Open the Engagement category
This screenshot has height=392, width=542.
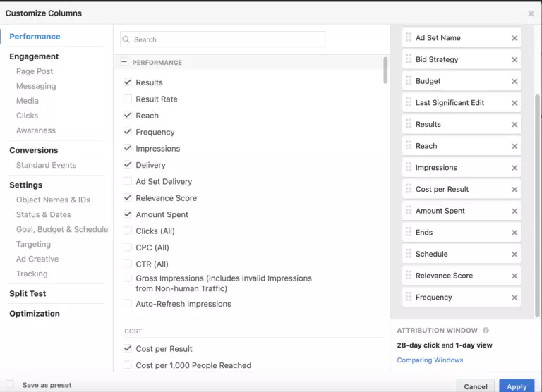[34, 56]
